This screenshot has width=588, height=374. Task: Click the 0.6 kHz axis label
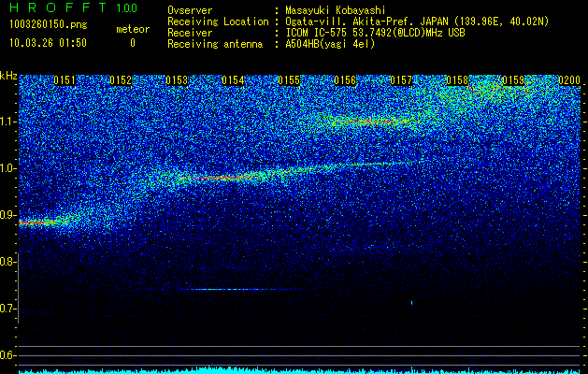[x=7, y=355]
